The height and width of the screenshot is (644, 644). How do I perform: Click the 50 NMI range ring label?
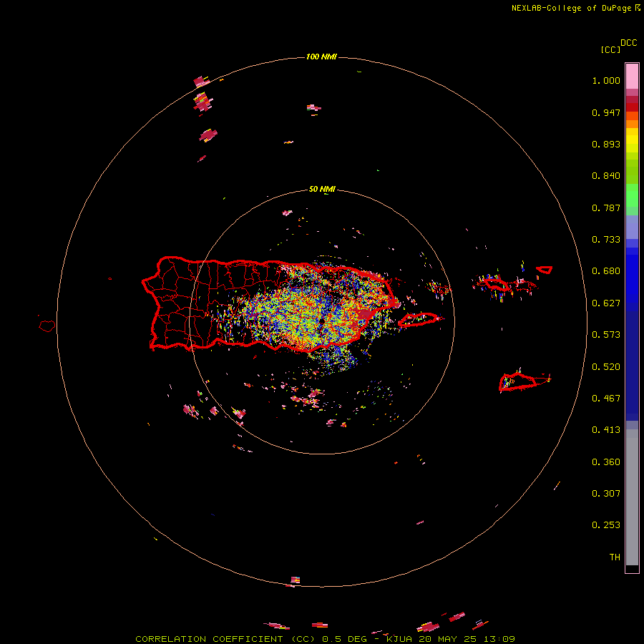tap(322, 190)
